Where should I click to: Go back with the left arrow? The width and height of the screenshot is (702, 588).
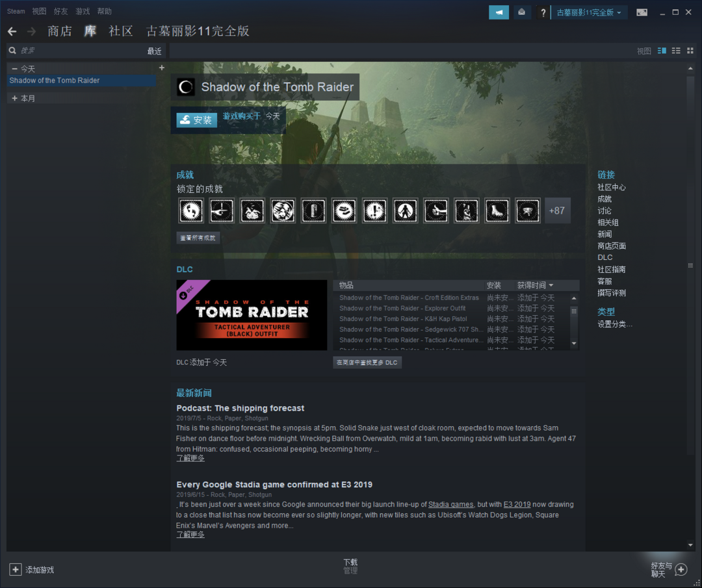pyautogui.click(x=12, y=31)
